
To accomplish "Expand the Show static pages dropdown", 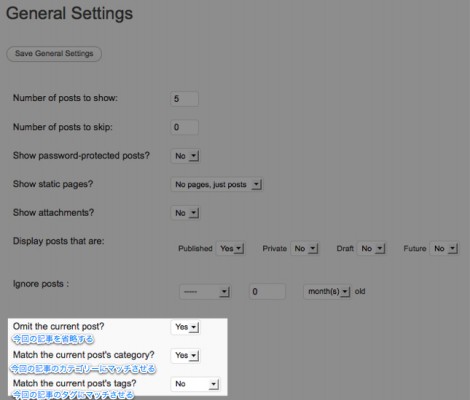I will coord(217,184).
